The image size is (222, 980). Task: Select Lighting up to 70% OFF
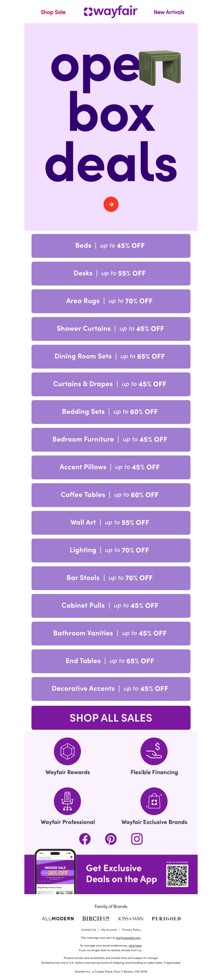(x=111, y=551)
